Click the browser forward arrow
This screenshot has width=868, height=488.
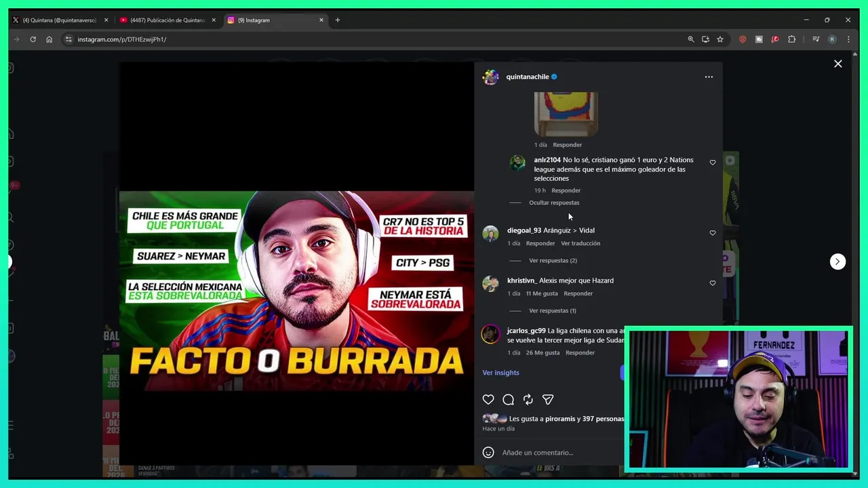(x=16, y=39)
